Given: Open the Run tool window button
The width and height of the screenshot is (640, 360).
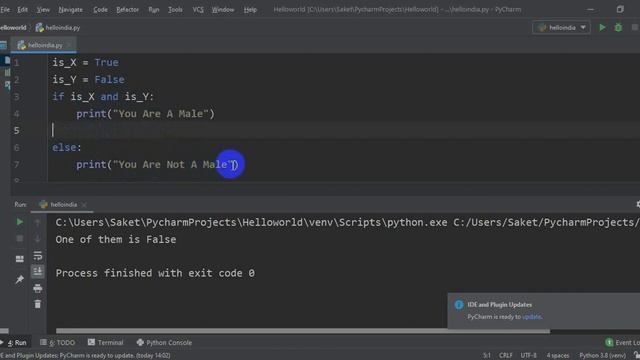Looking at the screenshot, I should click(15, 342).
